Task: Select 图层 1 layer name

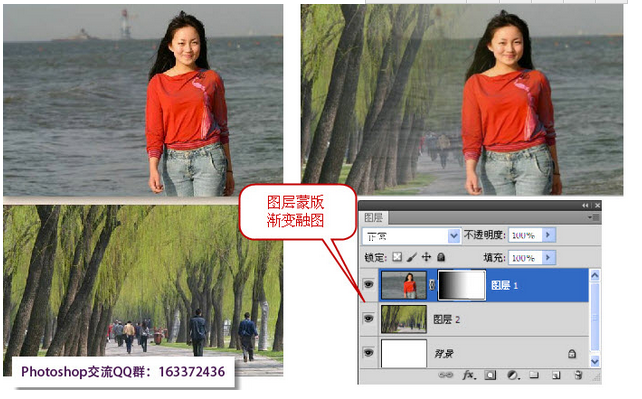Action: click(x=504, y=285)
